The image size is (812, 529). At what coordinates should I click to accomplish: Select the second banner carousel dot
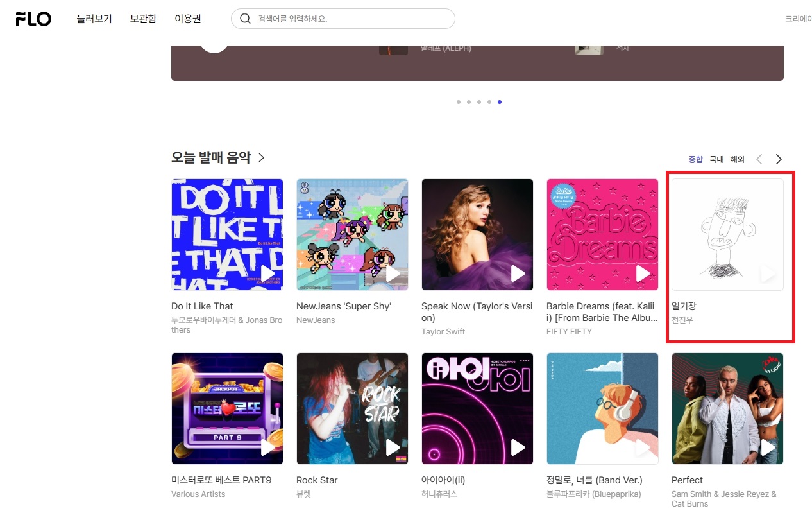pos(469,102)
